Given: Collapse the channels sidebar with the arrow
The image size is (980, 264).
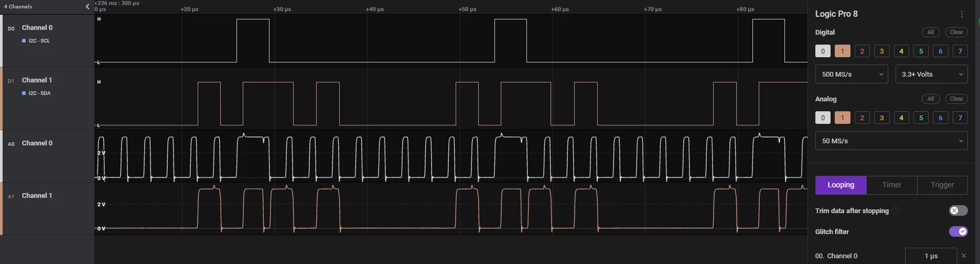Looking at the screenshot, I should coord(88,6).
